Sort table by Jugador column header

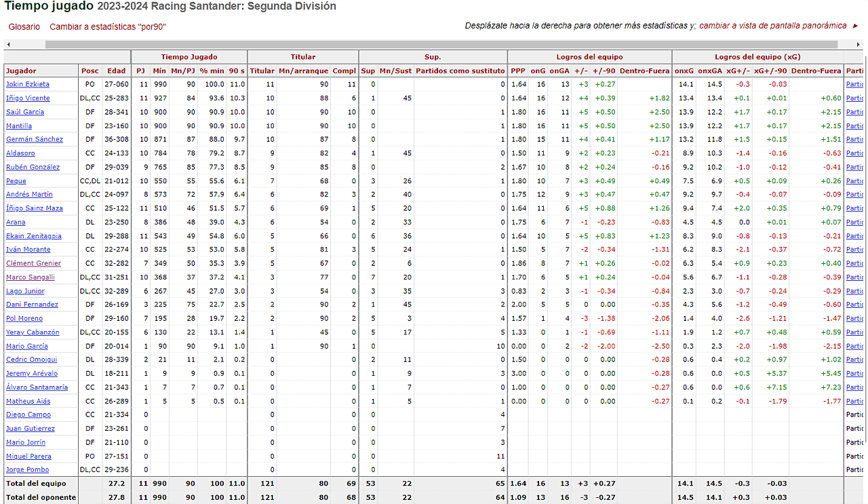21,71
